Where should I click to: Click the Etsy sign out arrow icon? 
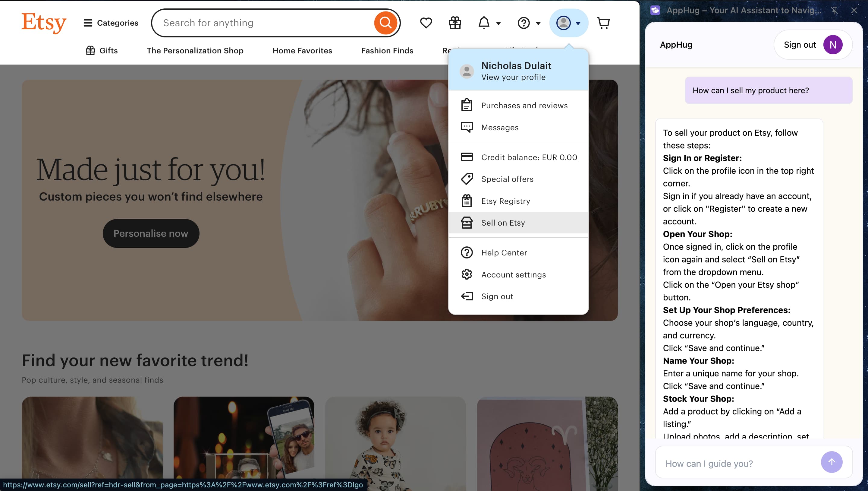[x=467, y=296]
